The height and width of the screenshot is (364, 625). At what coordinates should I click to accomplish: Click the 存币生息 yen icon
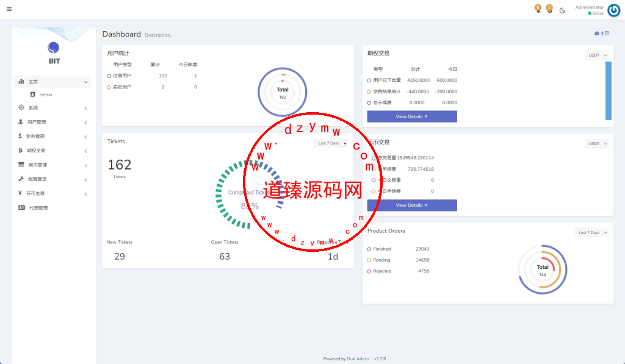[x=20, y=193]
